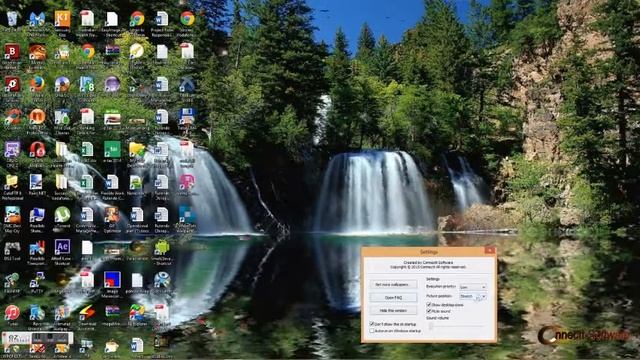
Task: Select the DS3 Tool gamepad icon
Action: click(12, 247)
